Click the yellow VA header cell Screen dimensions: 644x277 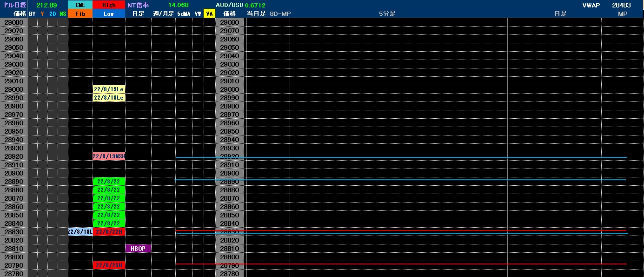(x=209, y=14)
